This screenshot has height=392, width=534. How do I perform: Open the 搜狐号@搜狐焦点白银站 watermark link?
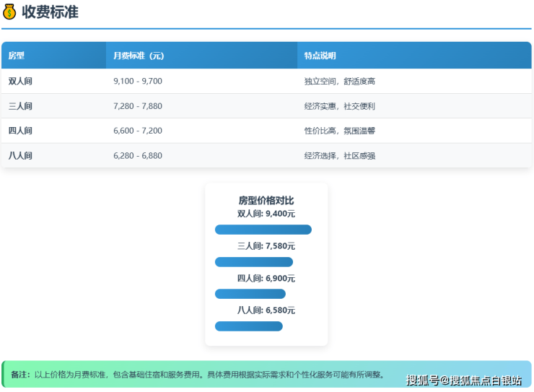click(x=464, y=380)
